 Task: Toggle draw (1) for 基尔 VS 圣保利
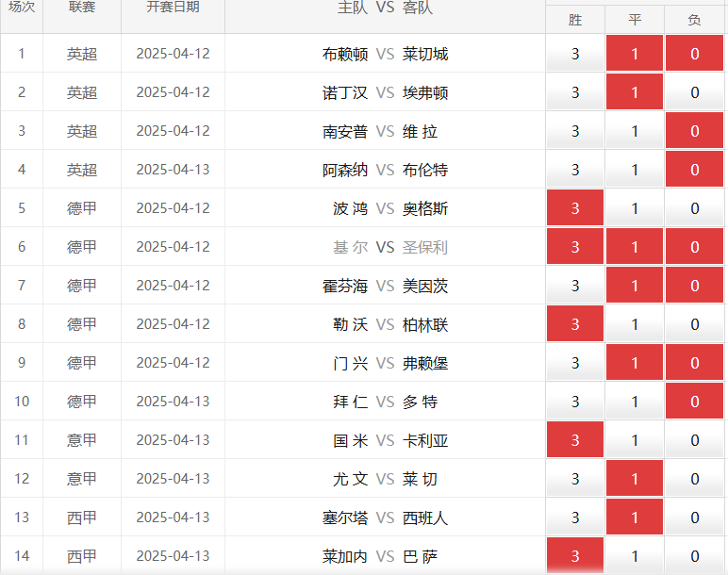tap(635, 246)
